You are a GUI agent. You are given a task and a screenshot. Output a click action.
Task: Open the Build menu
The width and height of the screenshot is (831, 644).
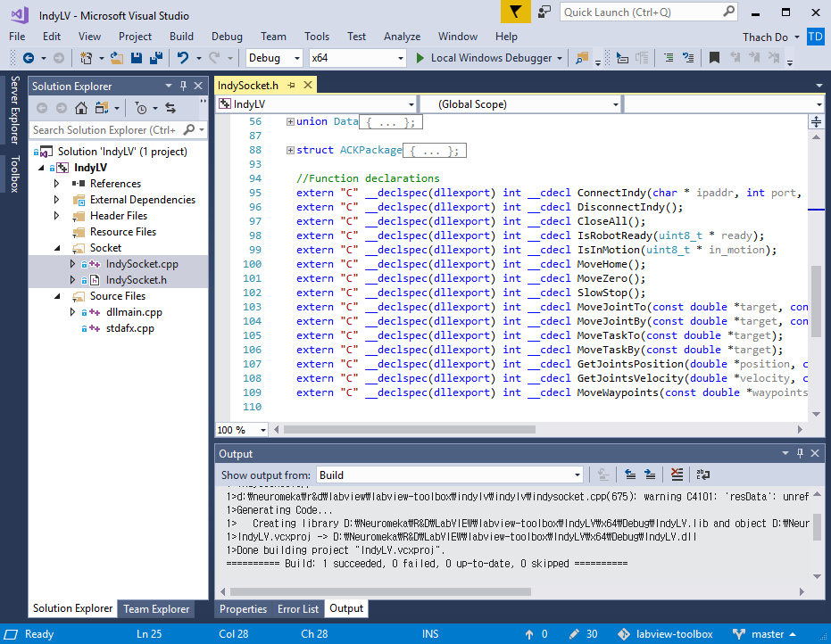[x=181, y=37]
